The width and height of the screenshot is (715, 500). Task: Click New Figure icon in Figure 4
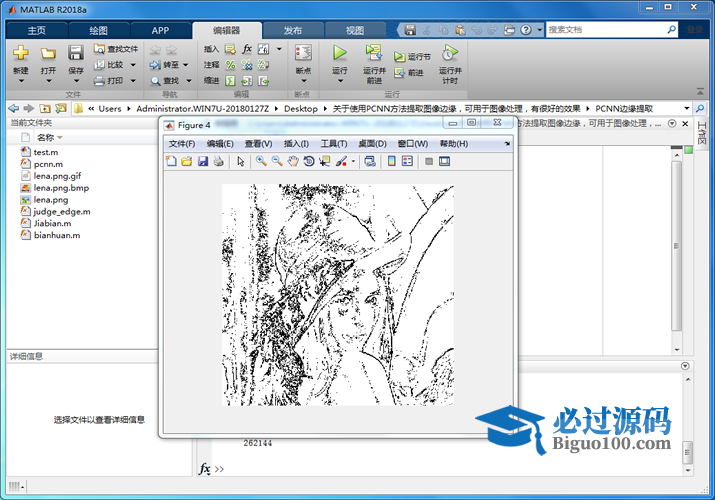pos(171,161)
